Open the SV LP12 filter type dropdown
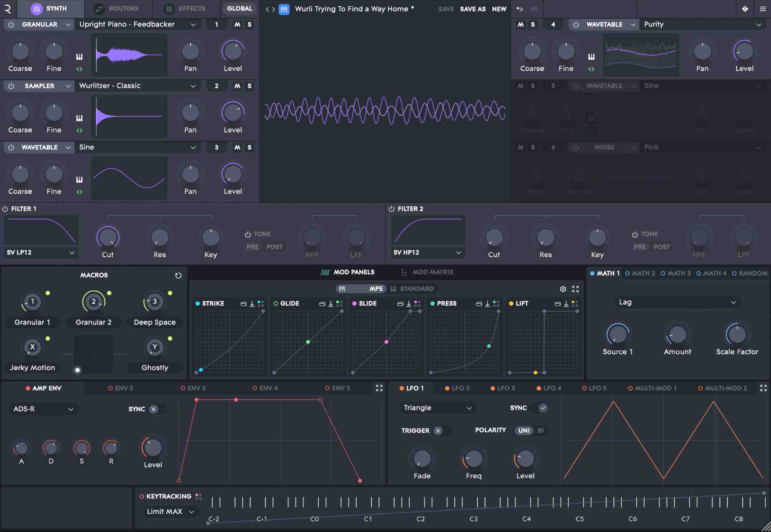The image size is (771, 532). tap(40, 253)
